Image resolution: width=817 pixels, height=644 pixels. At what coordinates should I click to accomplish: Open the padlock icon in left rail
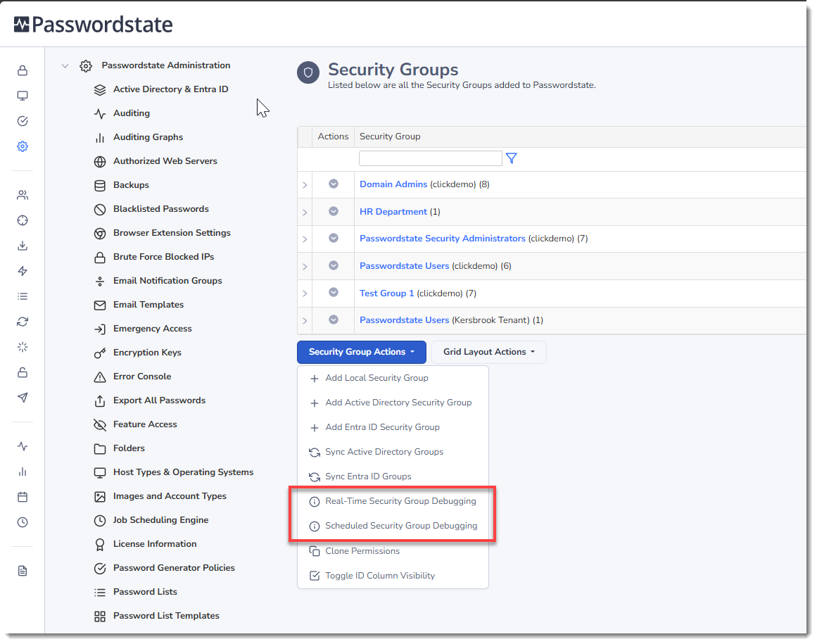pos(23,70)
